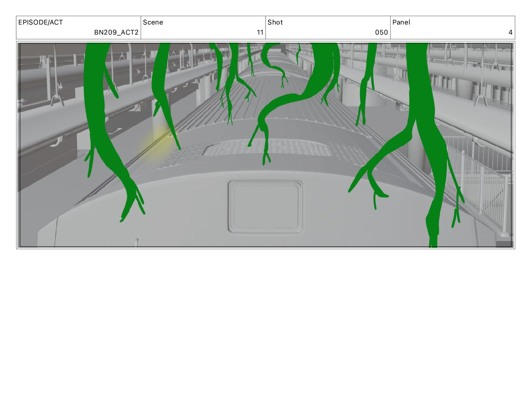The height and width of the screenshot is (411, 532).
Task: Select the panel number 4
Action: (x=511, y=33)
